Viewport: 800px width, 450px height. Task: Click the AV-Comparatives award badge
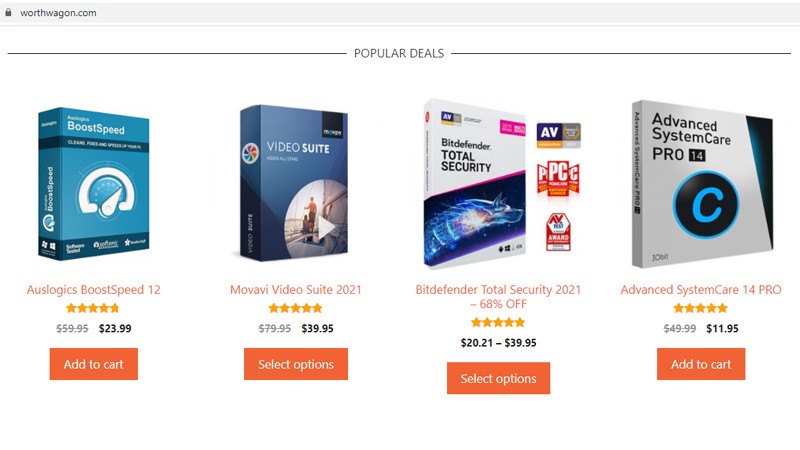(x=559, y=136)
